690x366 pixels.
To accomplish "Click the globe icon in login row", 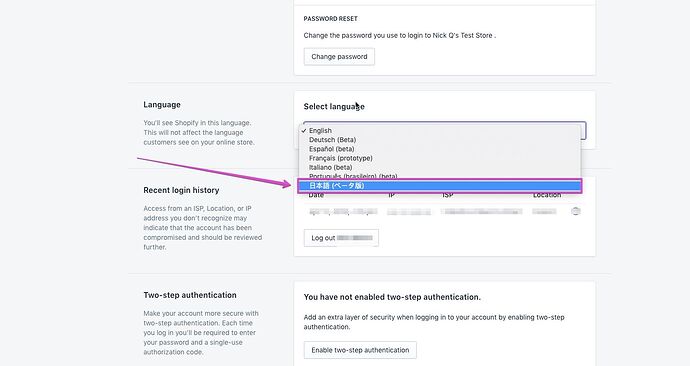I will pos(576,212).
